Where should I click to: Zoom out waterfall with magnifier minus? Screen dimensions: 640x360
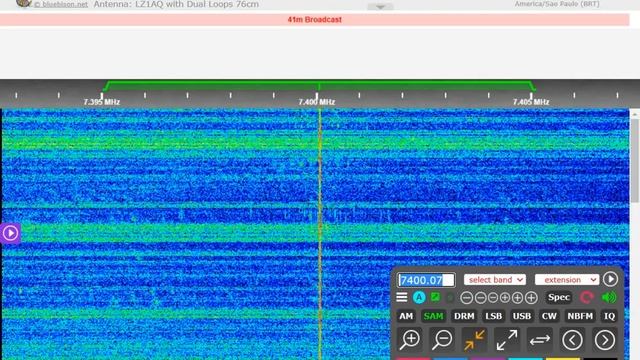(x=442, y=340)
